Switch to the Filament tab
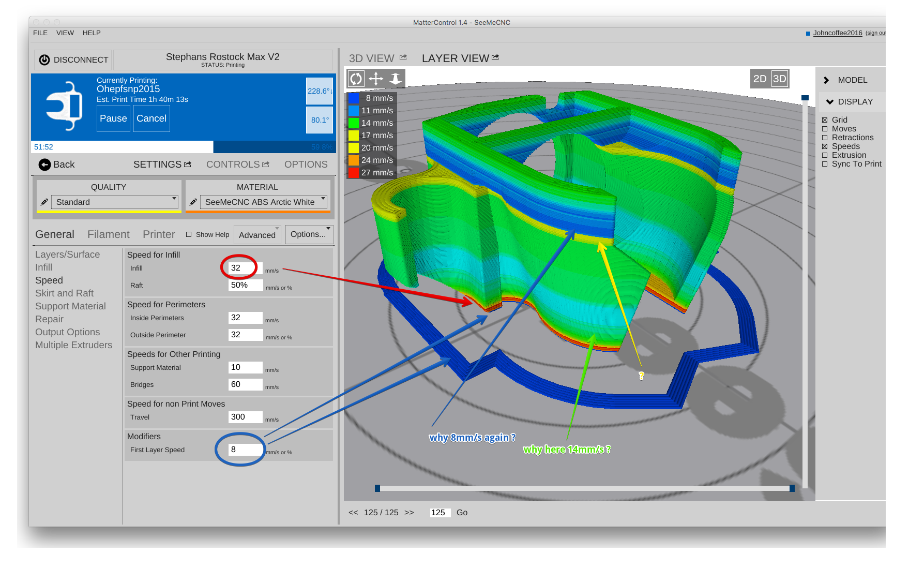Image resolution: width=924 pixels, height=568 pixels. [108, 234]
